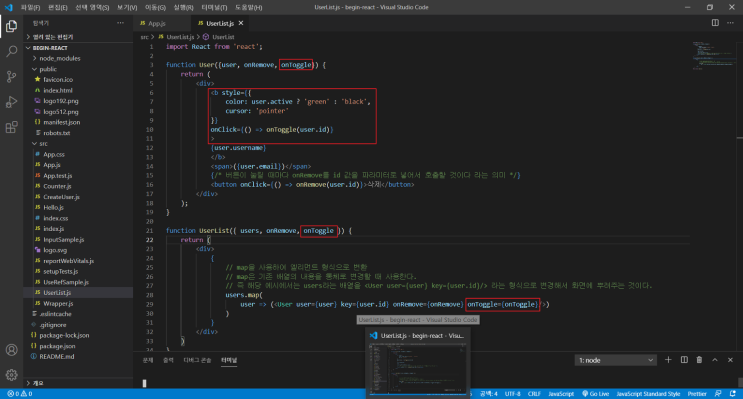The width and height of the screenshot is (743, 399).
Task: Maximize the terminal panel size
Action: [715, 360]
